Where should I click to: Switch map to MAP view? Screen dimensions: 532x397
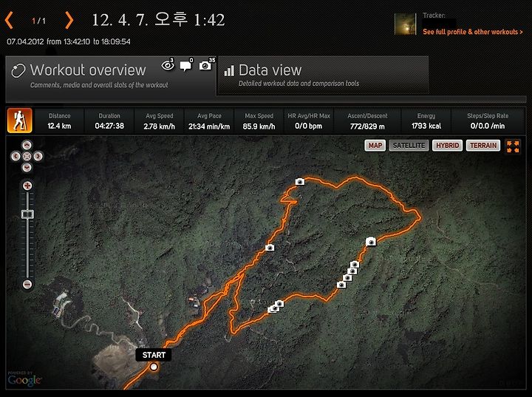(375, 146)
